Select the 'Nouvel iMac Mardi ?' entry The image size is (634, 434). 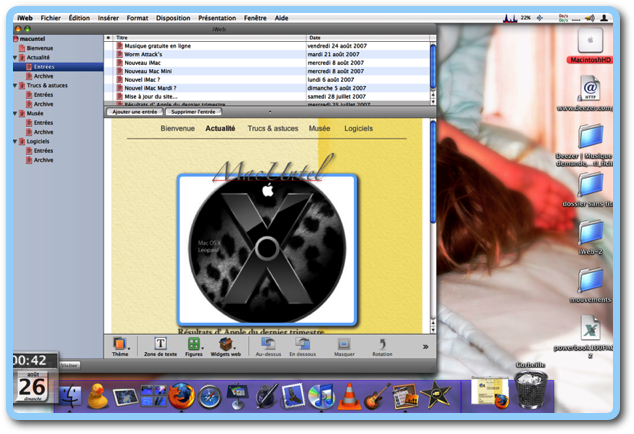tap(266, 88)
